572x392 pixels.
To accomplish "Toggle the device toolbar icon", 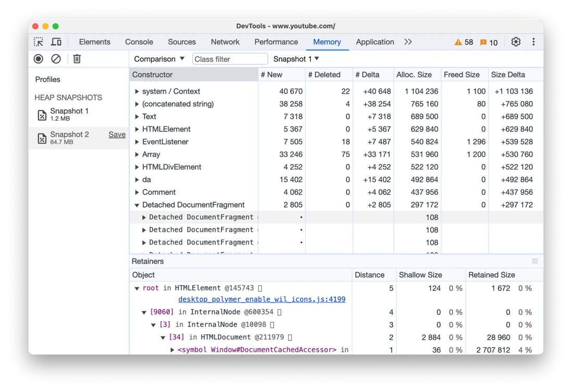I will 56,42.
